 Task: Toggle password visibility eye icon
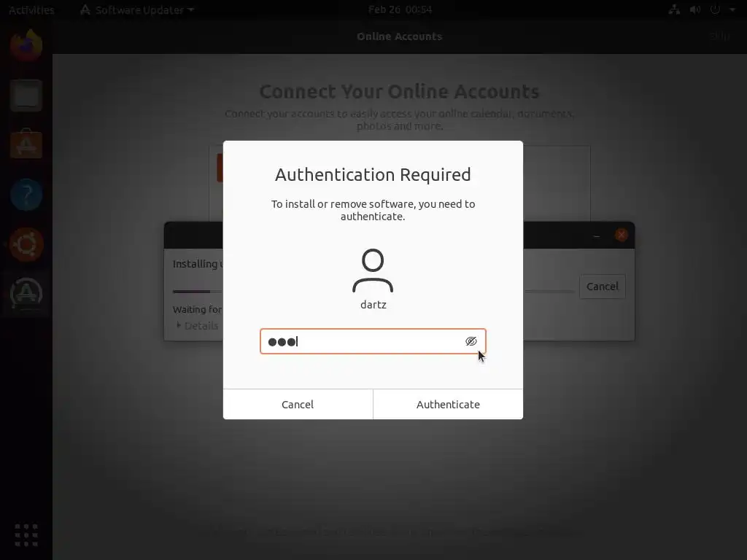point(471,341)
